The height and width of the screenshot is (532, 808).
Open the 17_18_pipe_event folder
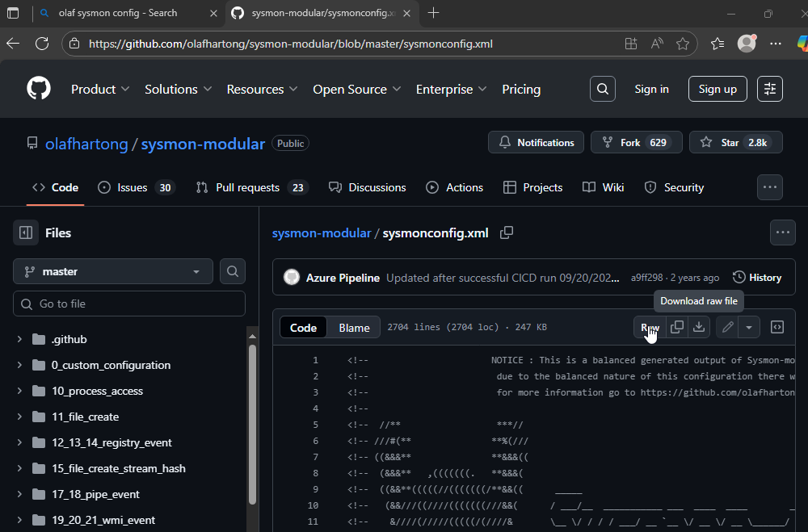(95, 494)
